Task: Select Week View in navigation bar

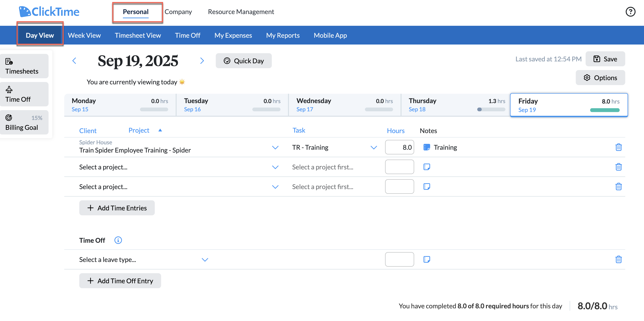Action: click(84, 35)
